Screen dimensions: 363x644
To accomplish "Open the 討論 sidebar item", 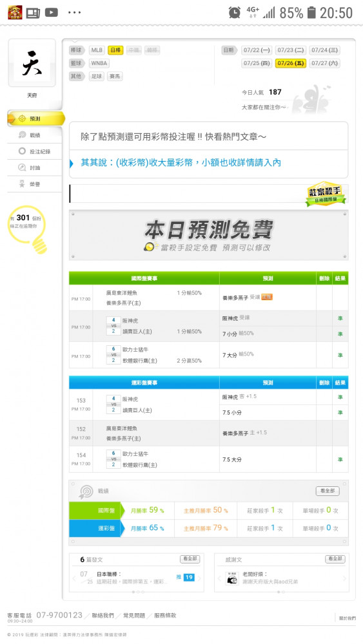I will tap(35, 167).
